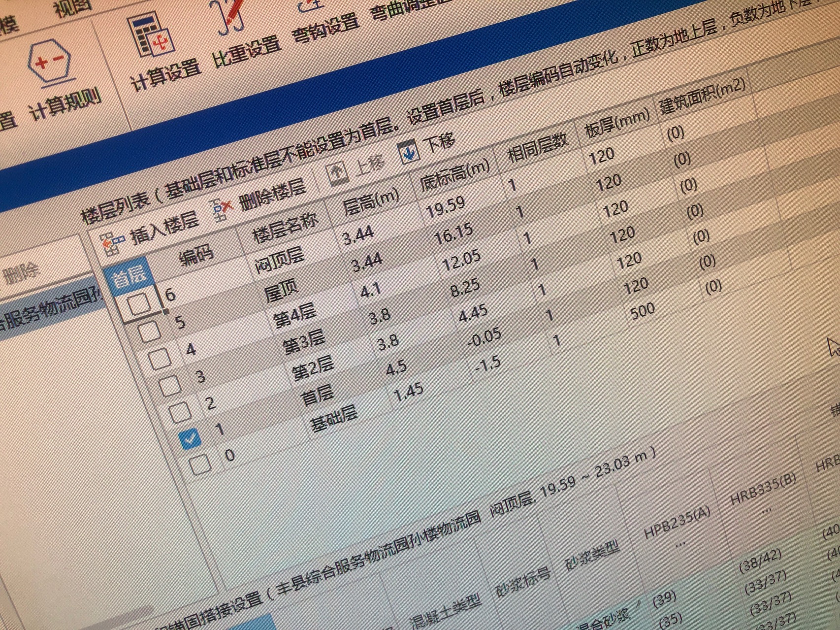The width and height of the screenshot is (840, 630).
Task: Click the HRB335(B) column header
Action: [763, 490]
